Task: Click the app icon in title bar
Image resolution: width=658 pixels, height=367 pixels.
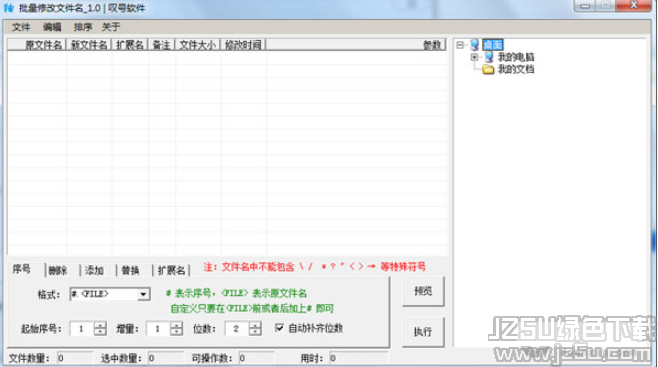Action: 8,8
